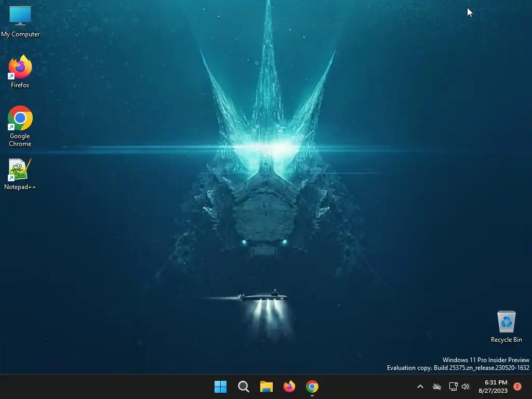Launch Firefox from the taskbar
The image size is (532, 399).
pyautogui.click(x=289, y=387)
